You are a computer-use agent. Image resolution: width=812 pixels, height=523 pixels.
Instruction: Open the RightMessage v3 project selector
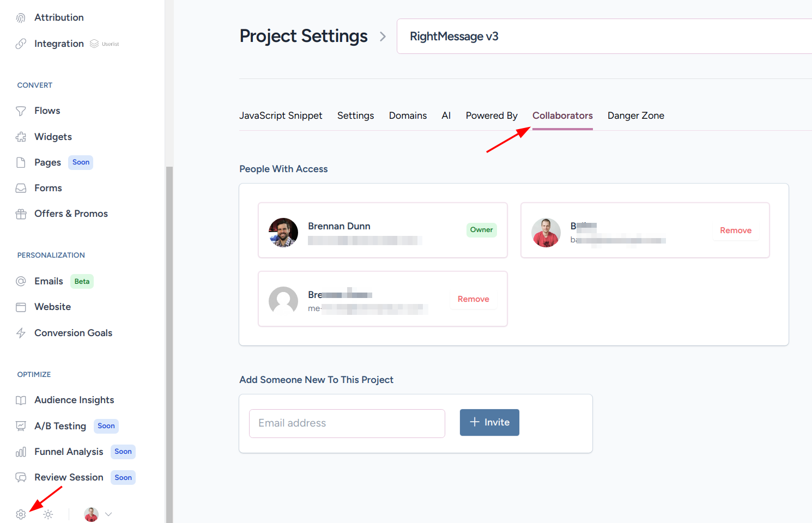point(604,37)
